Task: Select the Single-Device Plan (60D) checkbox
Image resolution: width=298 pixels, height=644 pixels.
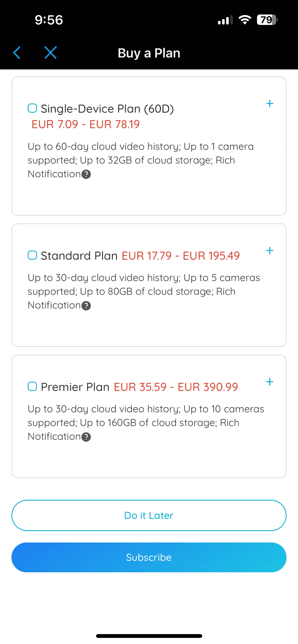Action: pyautogui.click(x=32, y=108)
